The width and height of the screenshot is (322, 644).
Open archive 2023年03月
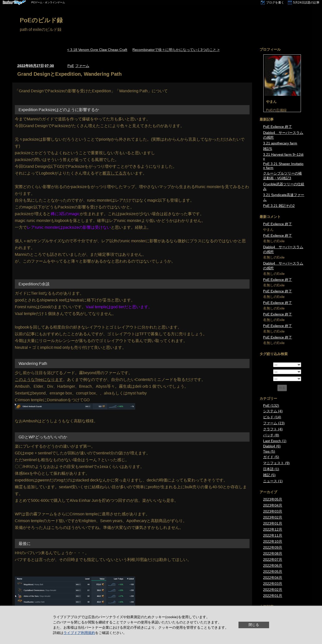coord(273,511)
